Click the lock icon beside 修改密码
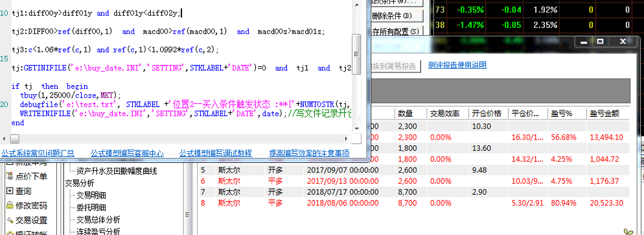644x235 pixels. (10, 205)
